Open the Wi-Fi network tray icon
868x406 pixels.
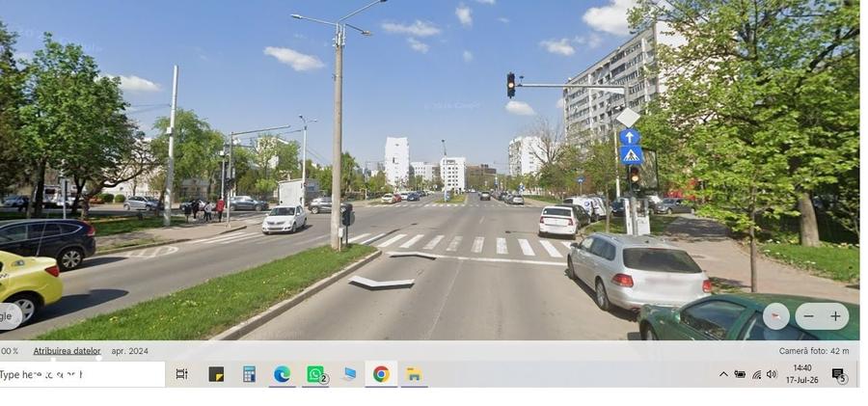click(756, 374)
